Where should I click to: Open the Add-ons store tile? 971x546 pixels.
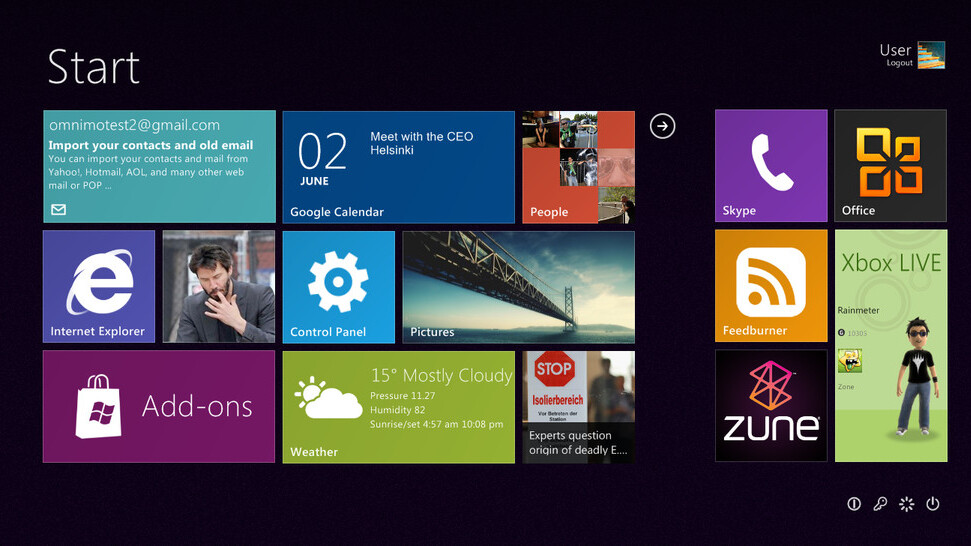[159, 407]
